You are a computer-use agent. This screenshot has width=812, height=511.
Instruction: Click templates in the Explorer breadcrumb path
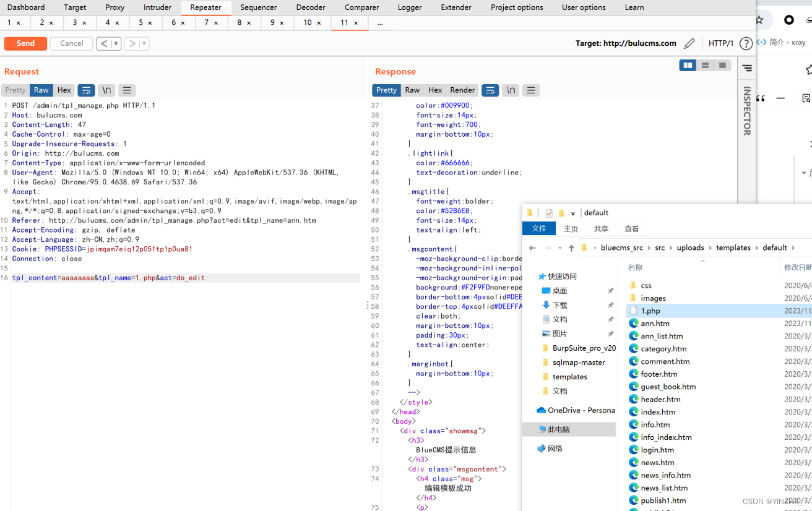point(733,247)
